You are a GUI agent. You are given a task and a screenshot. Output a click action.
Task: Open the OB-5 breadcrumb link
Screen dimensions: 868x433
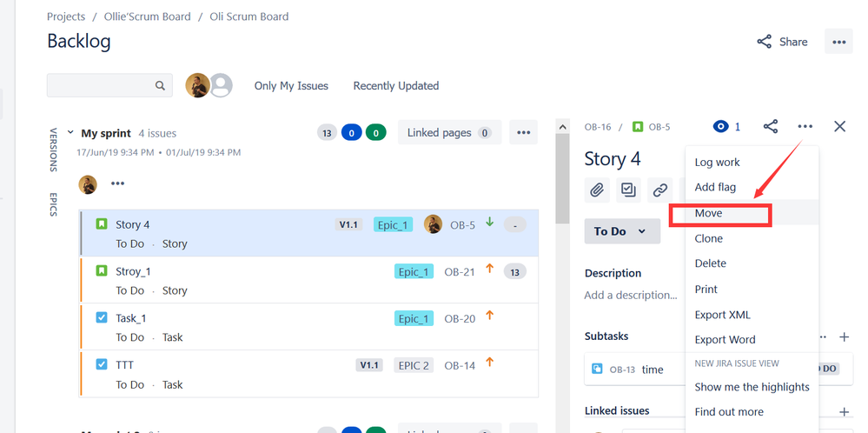[x=659, y=127]
